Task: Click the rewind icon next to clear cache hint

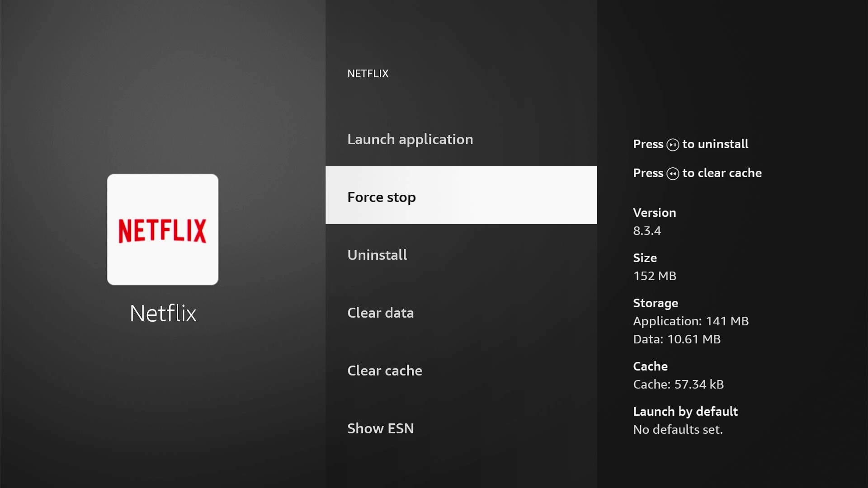Action: (x=673, y=174)
